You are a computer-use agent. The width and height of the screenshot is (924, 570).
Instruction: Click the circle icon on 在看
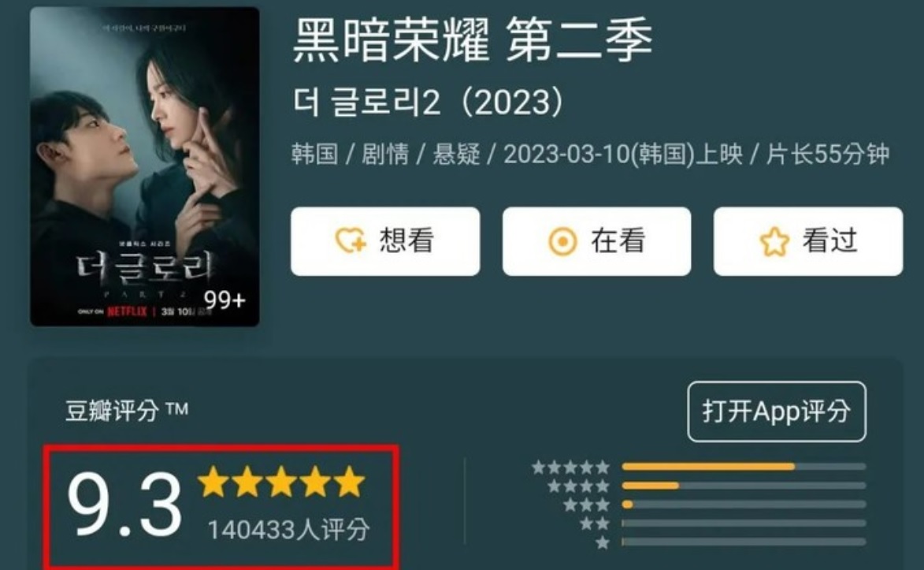coord(562,241)
